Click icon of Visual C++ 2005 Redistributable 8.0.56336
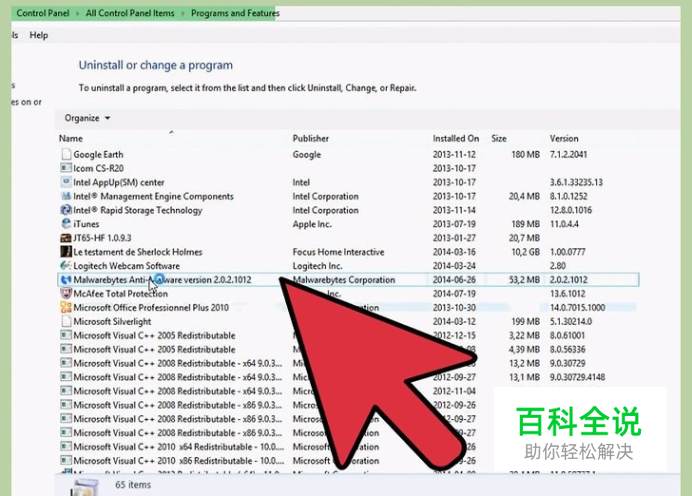The image size is (692, 496). [66, 349]
